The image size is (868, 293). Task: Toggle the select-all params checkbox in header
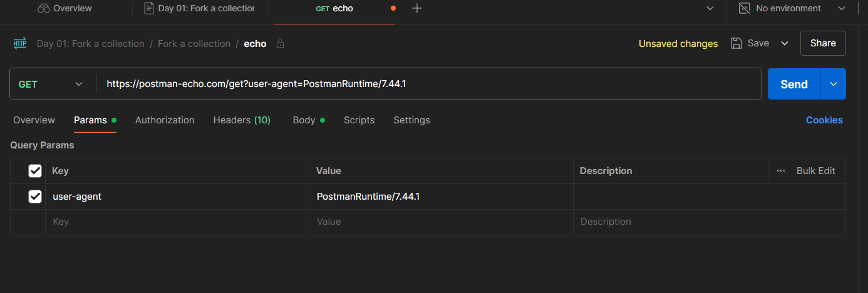click(35, 171)
